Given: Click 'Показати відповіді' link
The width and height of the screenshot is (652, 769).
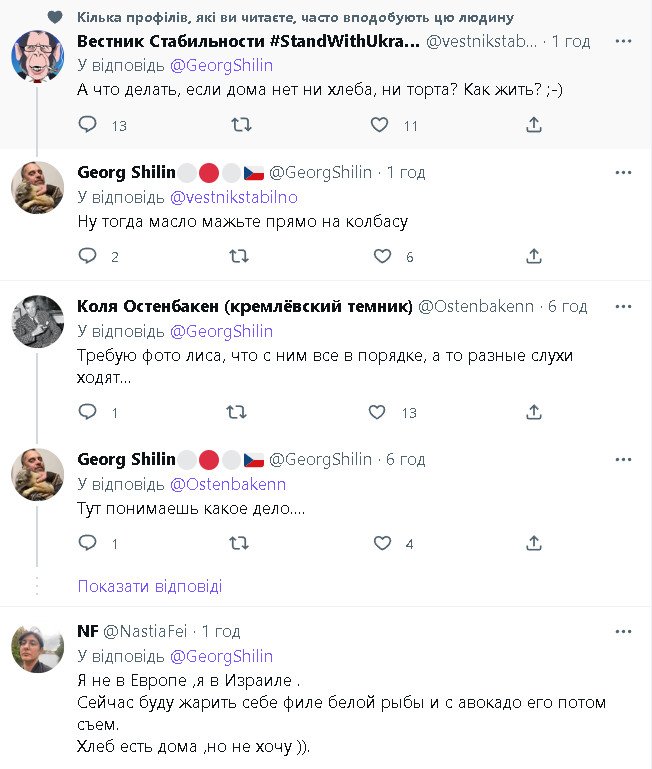Looking at the screenshot, I should [150, 587].
